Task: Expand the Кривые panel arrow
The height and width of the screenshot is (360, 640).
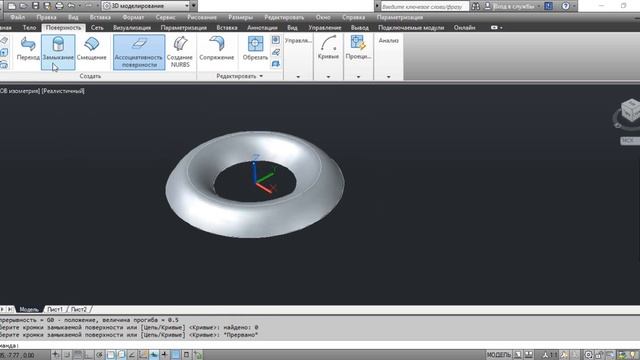Action: pos(328,77)
